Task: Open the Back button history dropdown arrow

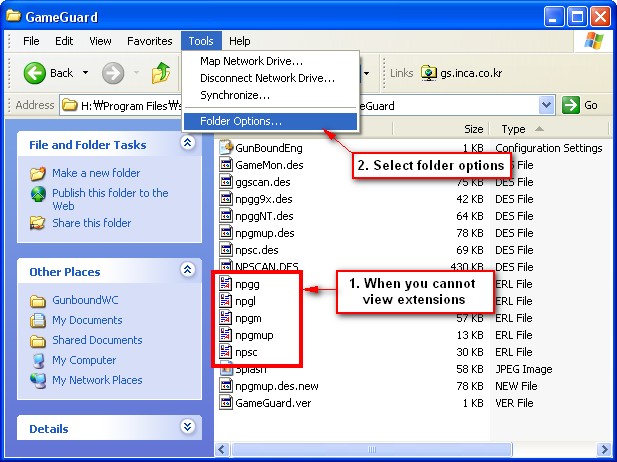Action: 85,73
